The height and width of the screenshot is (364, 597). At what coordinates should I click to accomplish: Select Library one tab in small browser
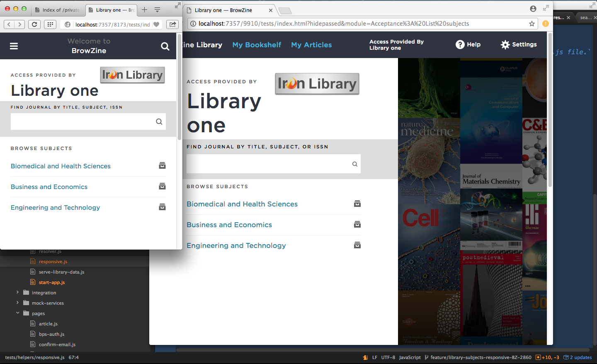click(x=112, y=10)
